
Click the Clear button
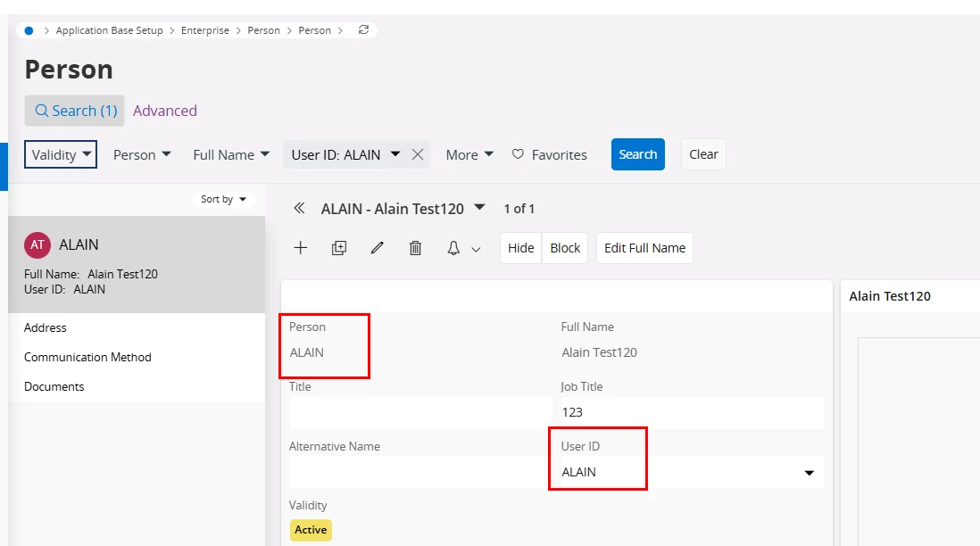pyautogui.click(x=703, y=154)
